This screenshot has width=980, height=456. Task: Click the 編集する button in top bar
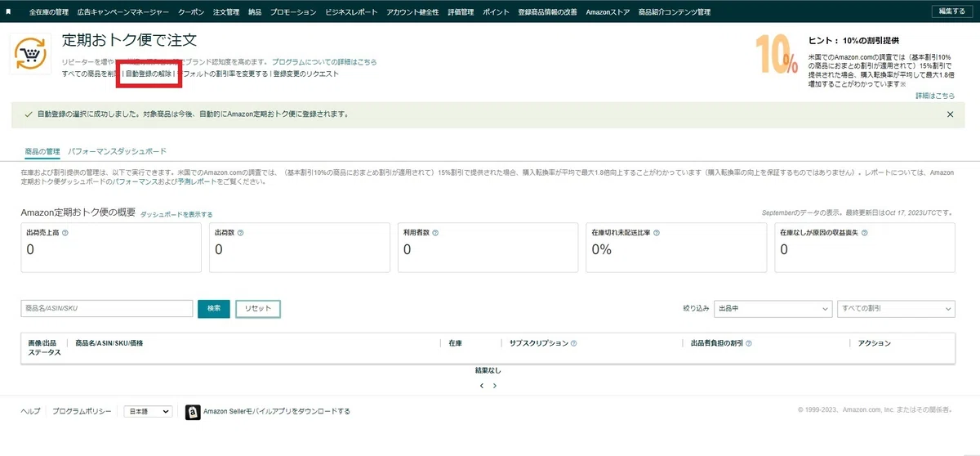952,11
